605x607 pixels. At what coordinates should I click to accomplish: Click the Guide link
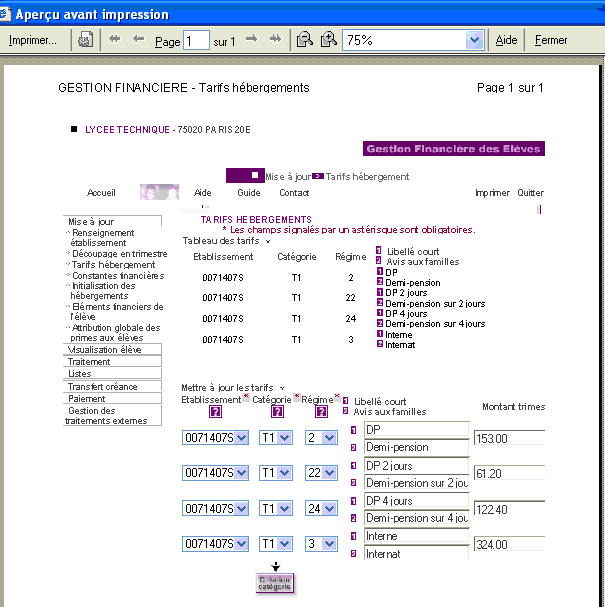coord(249,193)
